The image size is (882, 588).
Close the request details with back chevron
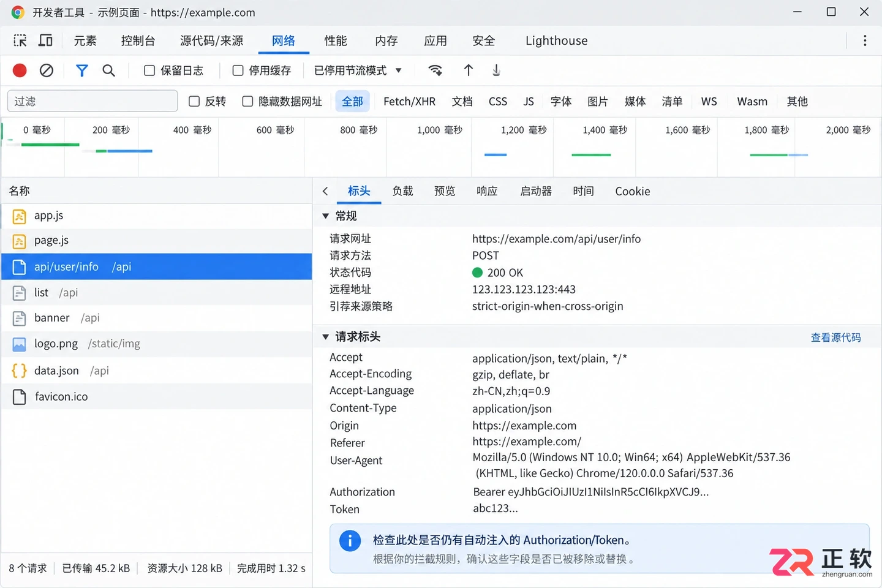[x=325, y=191]
